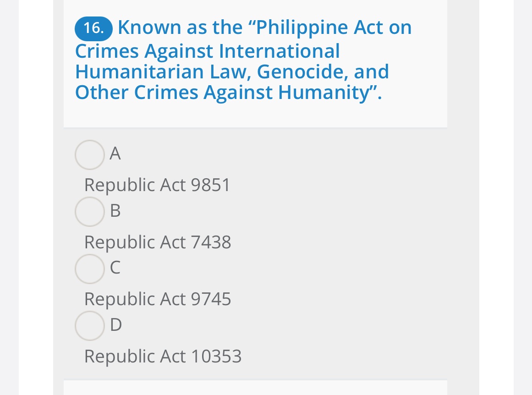This screenshot has width=532, height=395.
Task: Select radio button A
Action: tap(89, 155)
